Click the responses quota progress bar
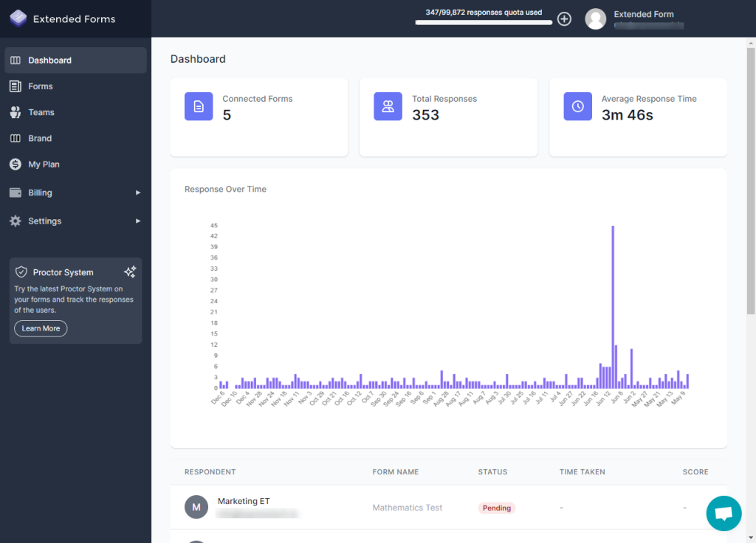The height and width of the screenshot is (543, 756). [x=484, y=23]
